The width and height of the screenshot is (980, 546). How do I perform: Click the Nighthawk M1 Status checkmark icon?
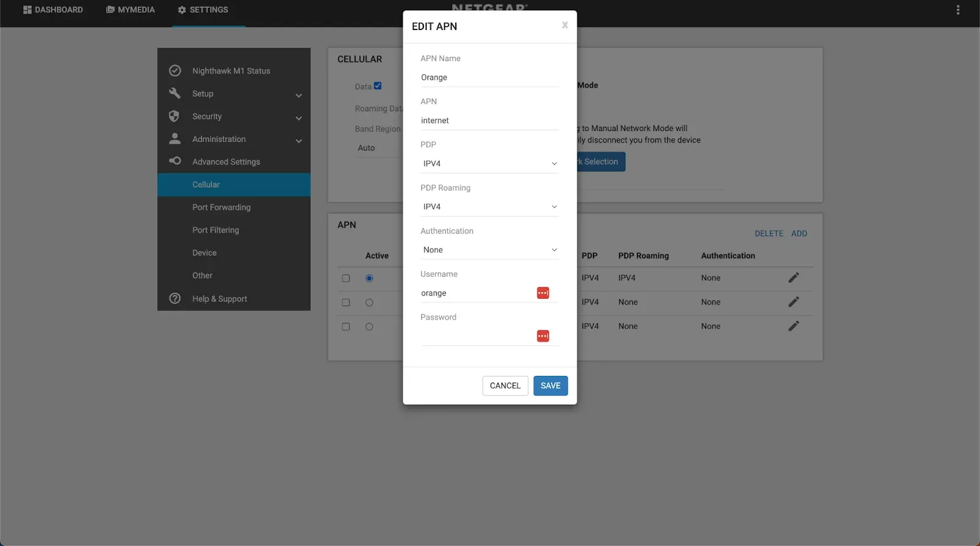(175, 70)
